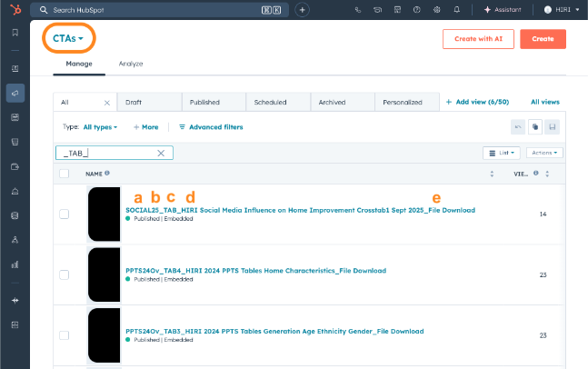Click the duplicate view copy icon
This screenshot has height=369, width=588.
pyautogui.click(x=534, y=127)
